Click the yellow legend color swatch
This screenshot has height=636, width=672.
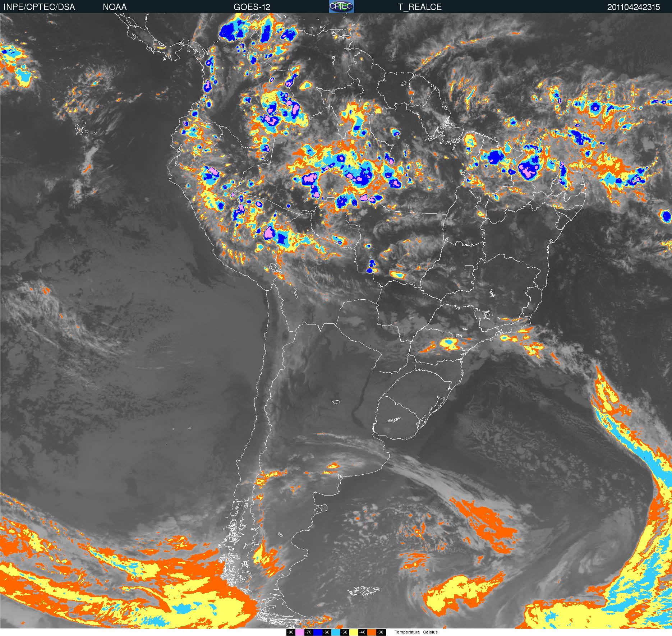pyautogui.click(x=354, y=632)
